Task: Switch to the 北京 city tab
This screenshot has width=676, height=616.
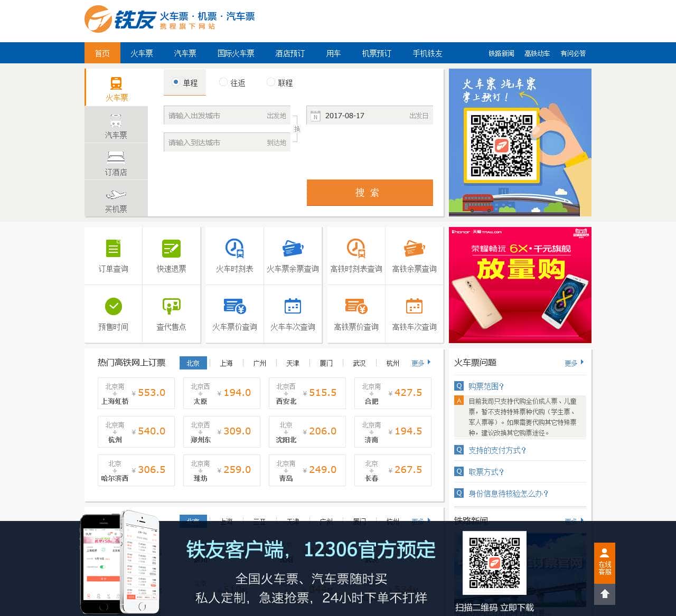Action: 193,363
